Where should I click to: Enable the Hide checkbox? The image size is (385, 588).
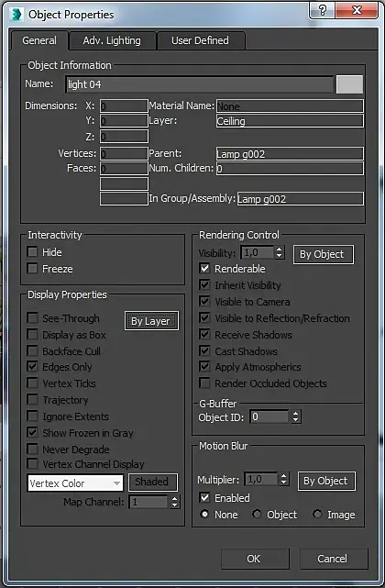point(33,251)
